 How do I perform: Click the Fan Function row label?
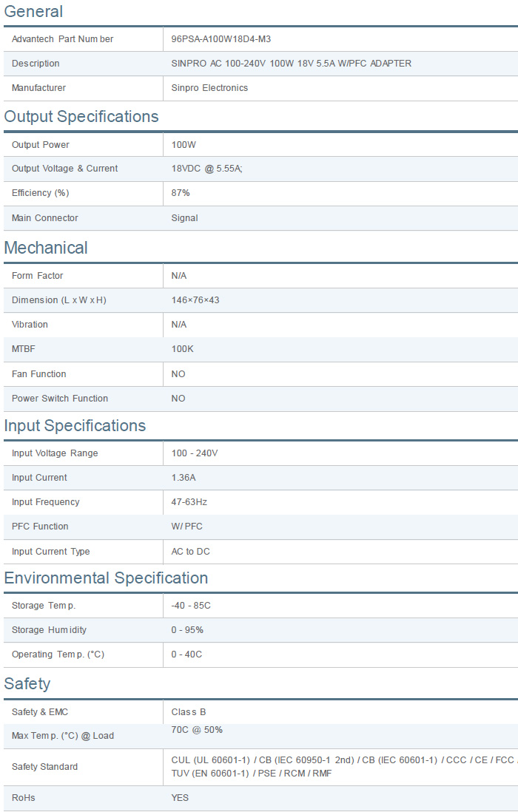point(39,374)
